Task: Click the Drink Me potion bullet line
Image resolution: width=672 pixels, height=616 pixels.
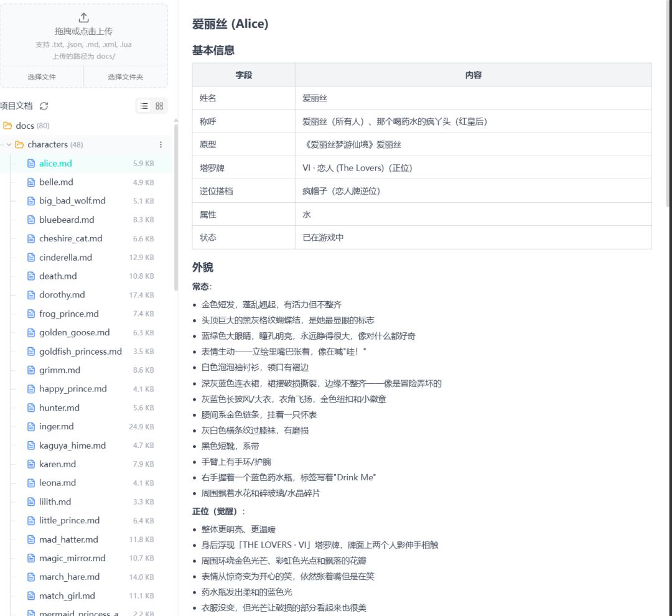Action: coord(289,477)
